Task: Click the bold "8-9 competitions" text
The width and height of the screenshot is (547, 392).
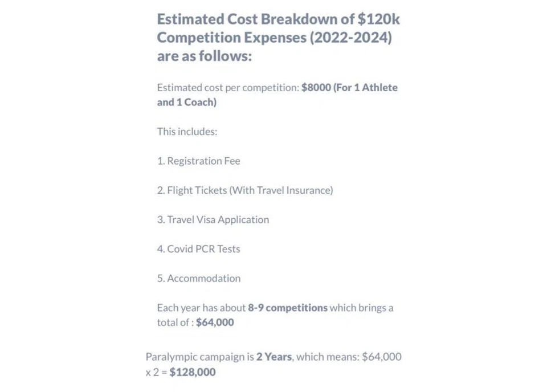Action: [x=288, y=308]
